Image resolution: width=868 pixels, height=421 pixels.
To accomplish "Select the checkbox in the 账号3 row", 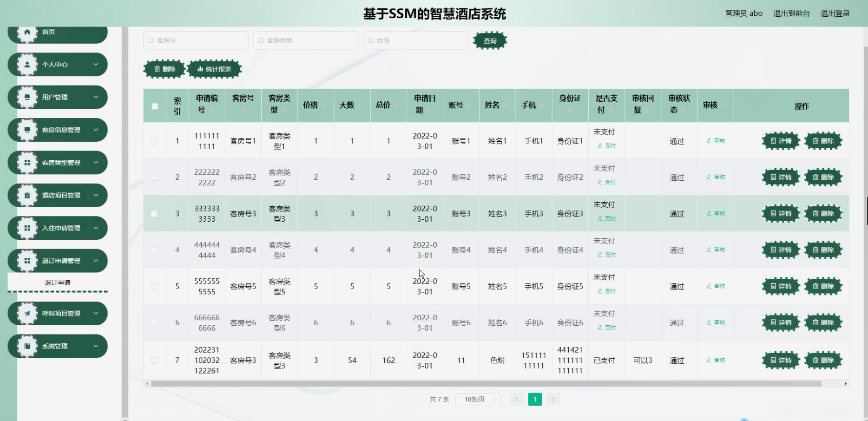I will point(154,214).
